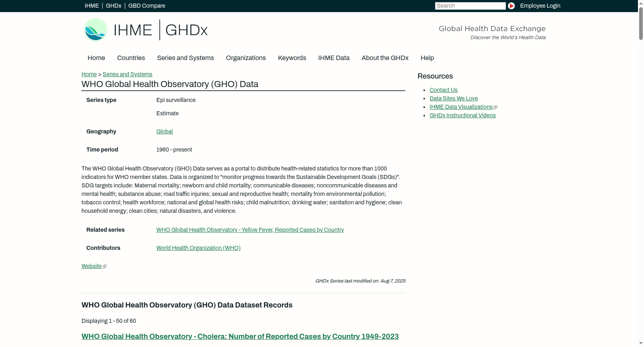Viewport: 644px width, 347px height.
Task: Open IHME Data Visualizations link
Action: [x=461, y=107]
